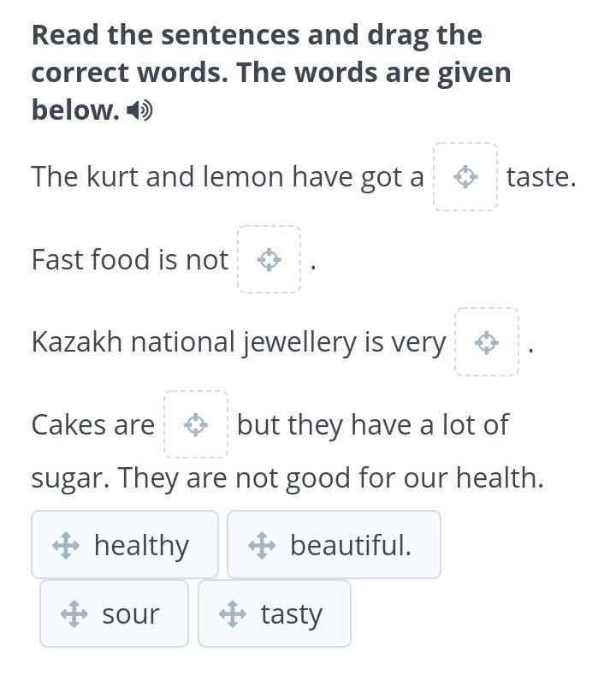Select the drop target after "Fast food is not"

[269, 260]
